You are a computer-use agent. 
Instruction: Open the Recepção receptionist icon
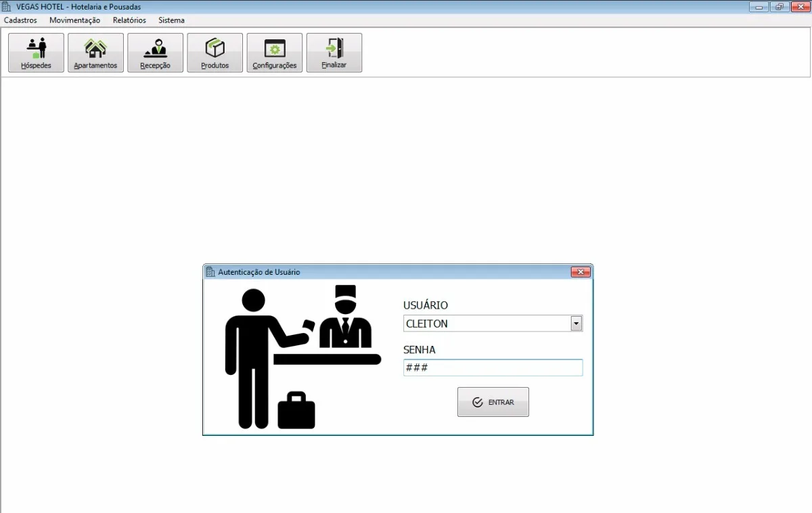coord(155,49)
